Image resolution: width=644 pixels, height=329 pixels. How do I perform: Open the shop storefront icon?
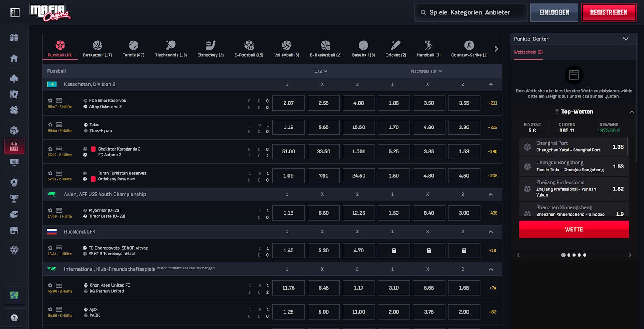(14, 230)
